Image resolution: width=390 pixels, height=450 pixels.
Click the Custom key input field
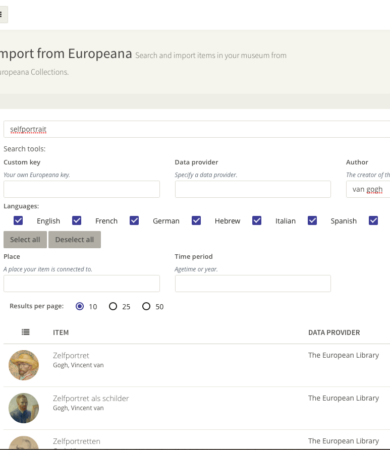coord(82,189)
